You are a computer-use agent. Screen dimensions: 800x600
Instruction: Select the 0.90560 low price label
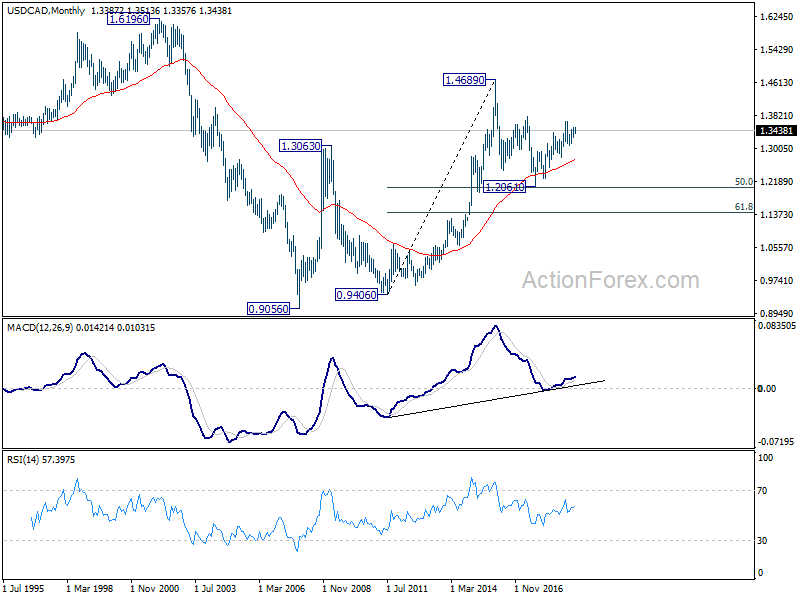(268, 309)
